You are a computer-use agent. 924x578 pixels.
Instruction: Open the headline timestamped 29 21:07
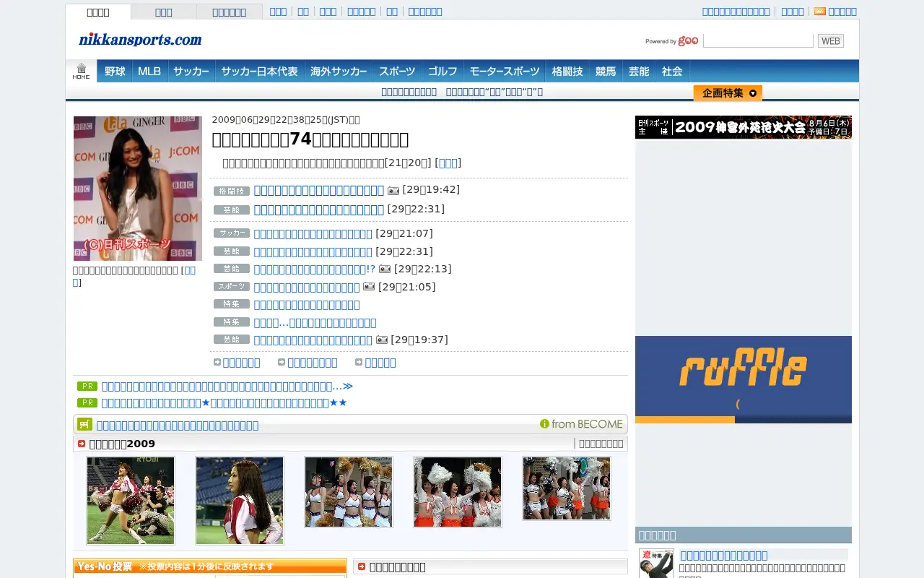pos(313,233)
